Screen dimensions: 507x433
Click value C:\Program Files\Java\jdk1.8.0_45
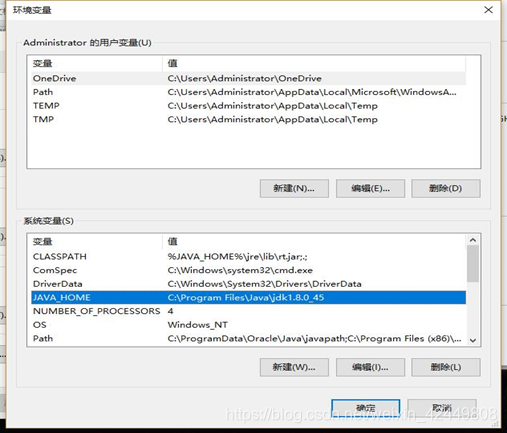246,297
